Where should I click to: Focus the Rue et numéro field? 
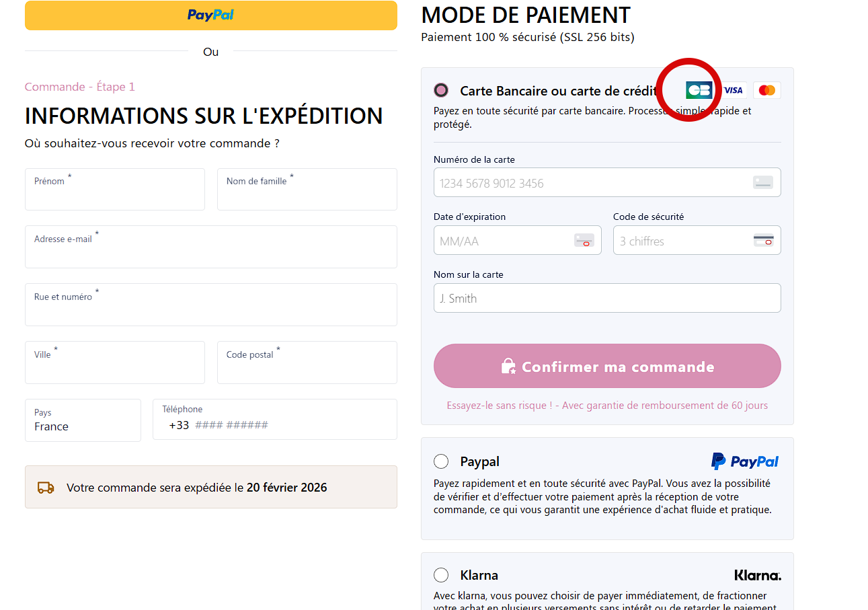coord(211,305)
